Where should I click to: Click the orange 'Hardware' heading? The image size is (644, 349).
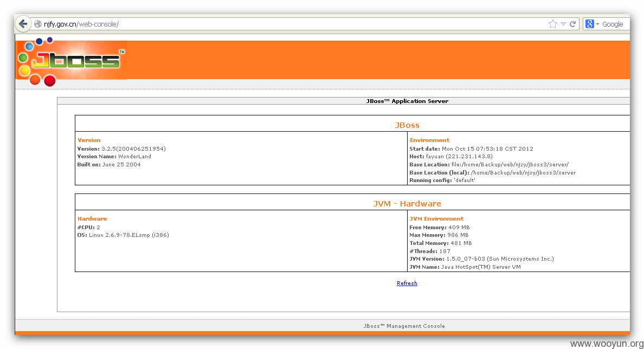click(x=92, y=219)
